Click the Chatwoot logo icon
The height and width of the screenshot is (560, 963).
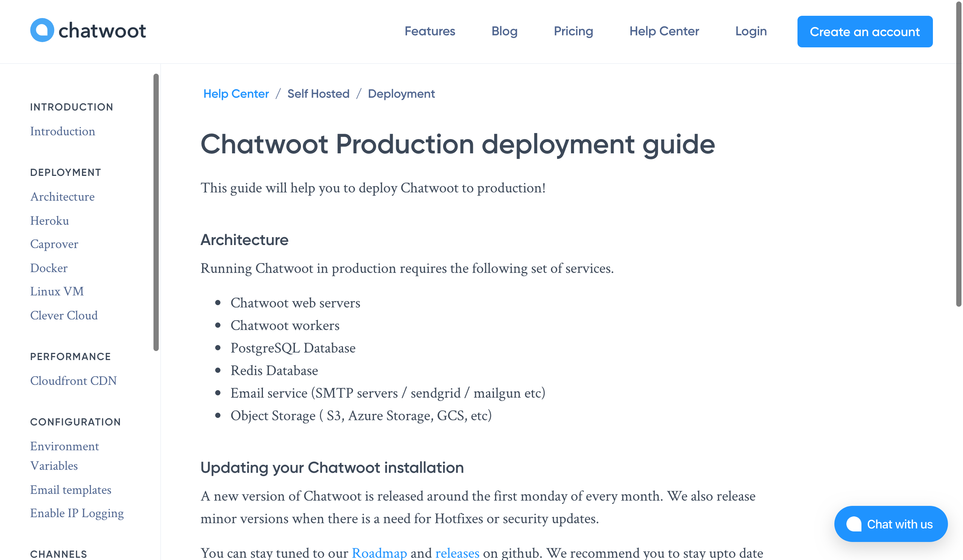tap(42, 30)
